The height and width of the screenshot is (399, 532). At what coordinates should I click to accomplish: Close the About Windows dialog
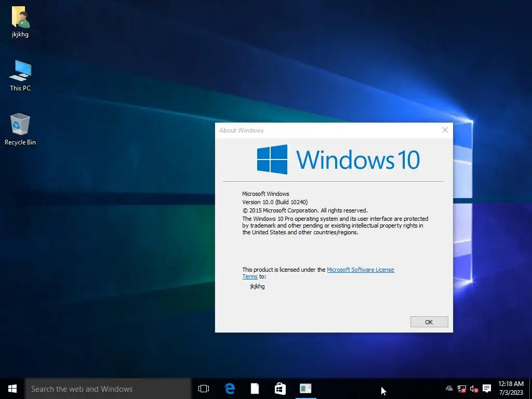(x=445, y=130)
